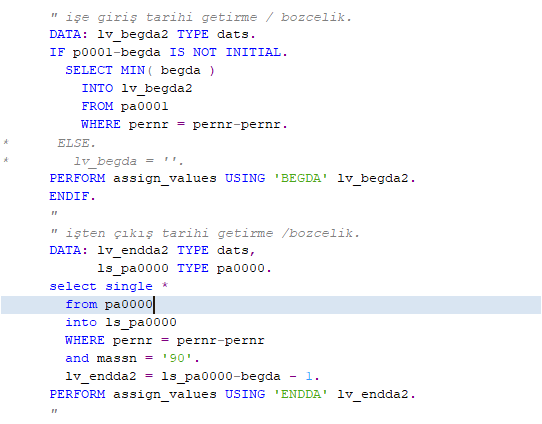The image size is (542, 424).
Task: Click the commented line "lv_begda = ''."
Action: tap(128, 161)
